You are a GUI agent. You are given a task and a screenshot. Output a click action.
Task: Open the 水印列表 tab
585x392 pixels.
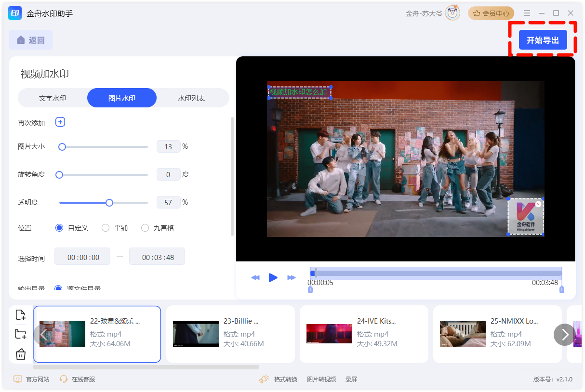pos(191,98)
